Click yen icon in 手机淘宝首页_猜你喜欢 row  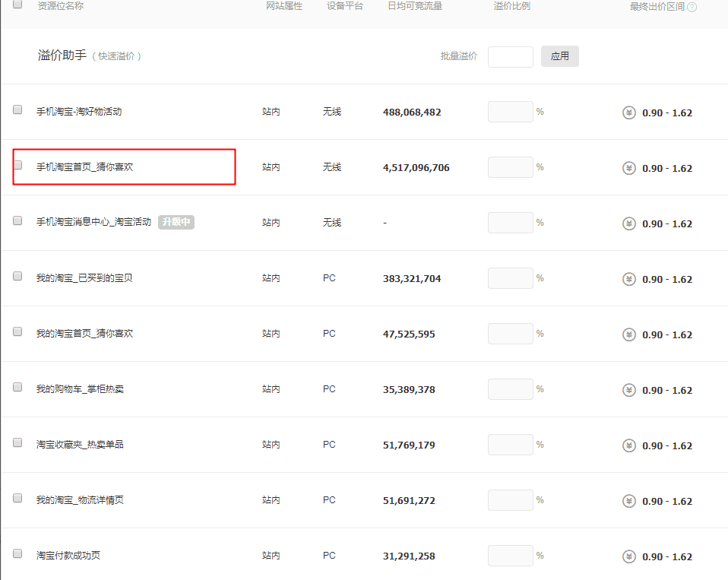pos(628,168)
